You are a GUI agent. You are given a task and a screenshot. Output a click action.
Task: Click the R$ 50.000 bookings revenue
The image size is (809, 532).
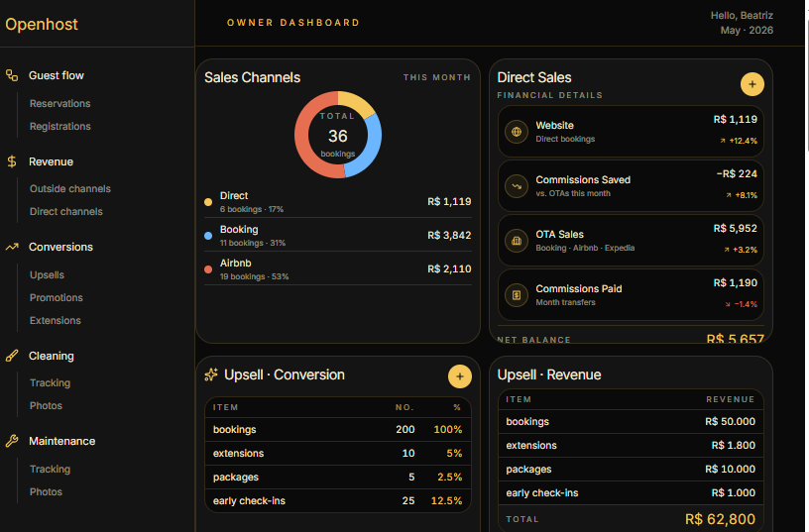[730, 421]
